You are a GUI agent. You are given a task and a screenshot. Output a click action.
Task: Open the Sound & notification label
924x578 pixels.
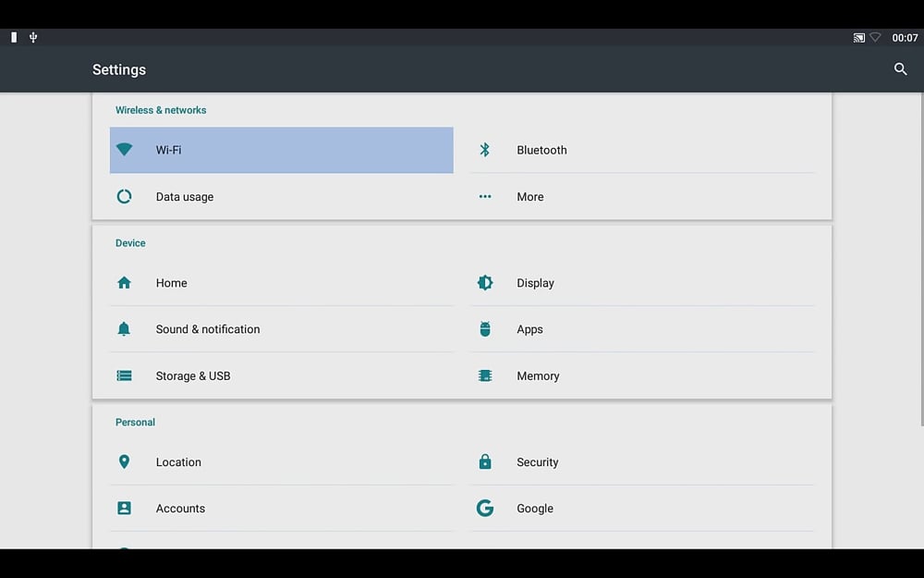tap(207, 329)
